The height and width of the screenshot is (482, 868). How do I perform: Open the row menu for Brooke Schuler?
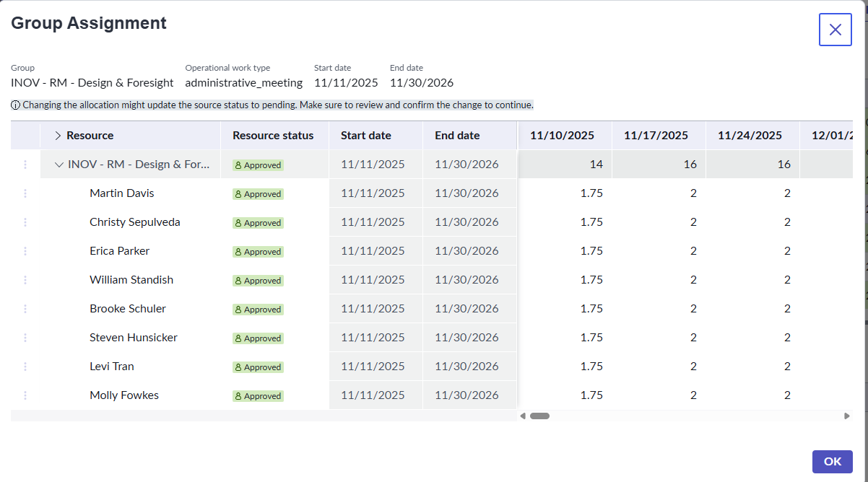[25, 309]
